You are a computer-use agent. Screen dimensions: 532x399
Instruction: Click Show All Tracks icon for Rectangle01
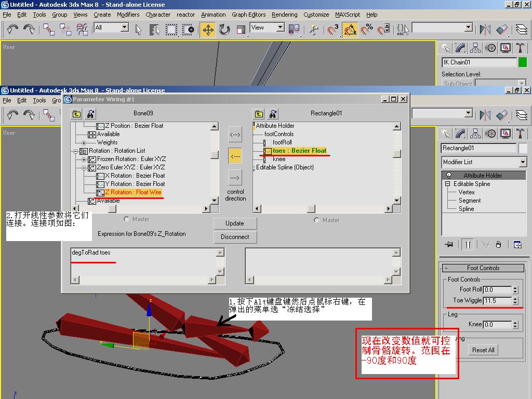point(259,114)
